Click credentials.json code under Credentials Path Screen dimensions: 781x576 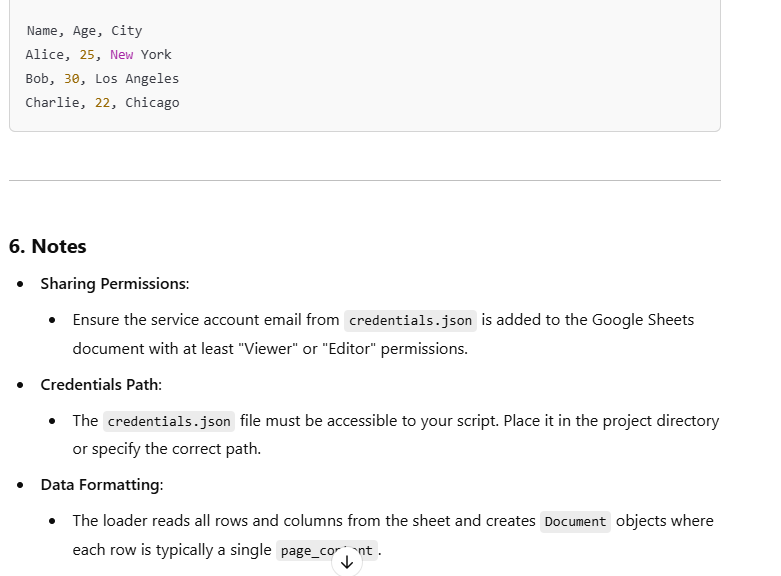click(168, 421)
